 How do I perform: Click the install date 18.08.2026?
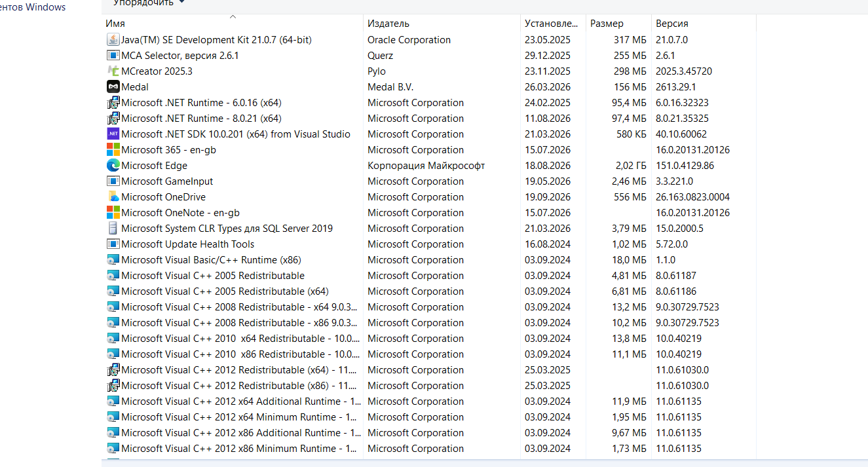(548, 166)
